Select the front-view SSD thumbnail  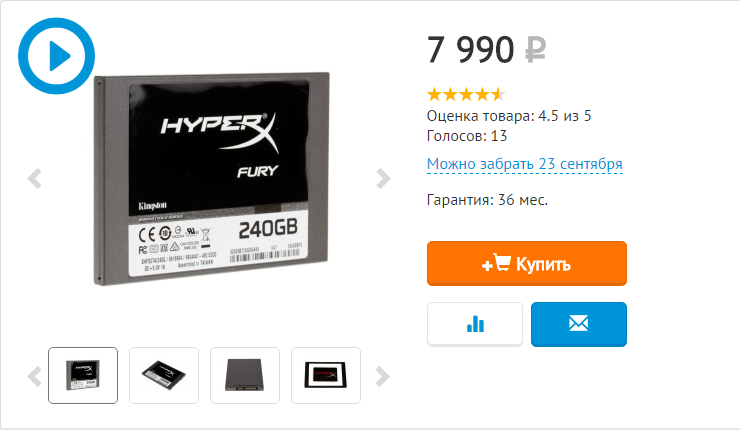click(83, 375)
